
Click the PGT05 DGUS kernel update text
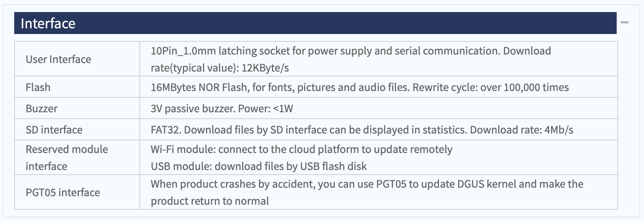[x=367, y=192]
